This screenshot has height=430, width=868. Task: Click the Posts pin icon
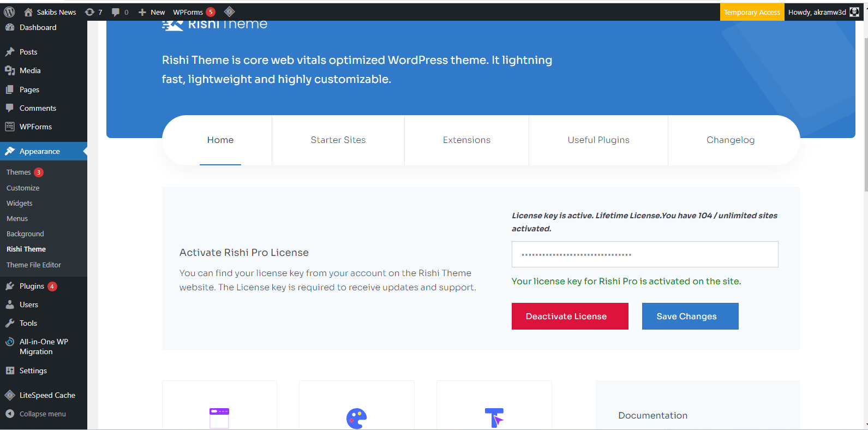click(x=10, y=52)
